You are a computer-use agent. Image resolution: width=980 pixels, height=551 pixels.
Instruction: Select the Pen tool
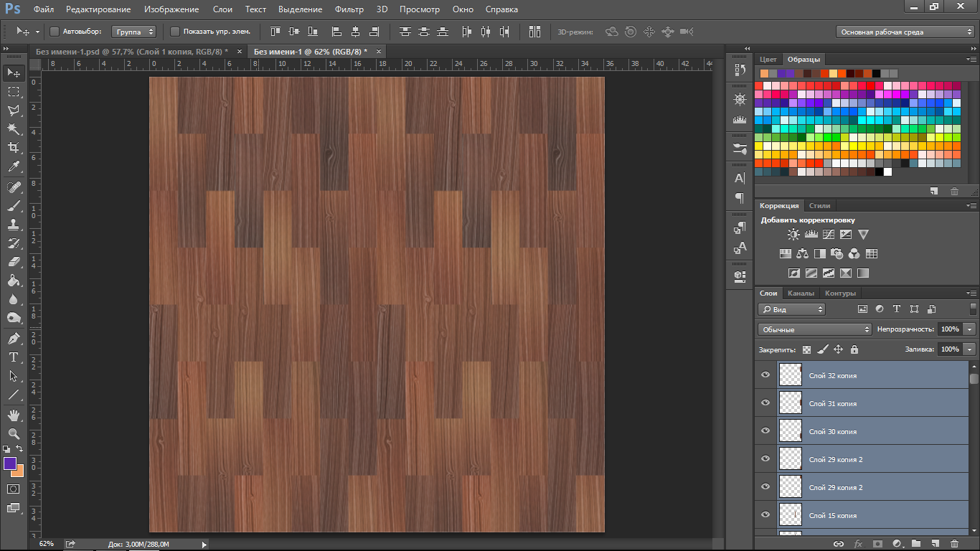pyautogui.click(x=14, y=339)
